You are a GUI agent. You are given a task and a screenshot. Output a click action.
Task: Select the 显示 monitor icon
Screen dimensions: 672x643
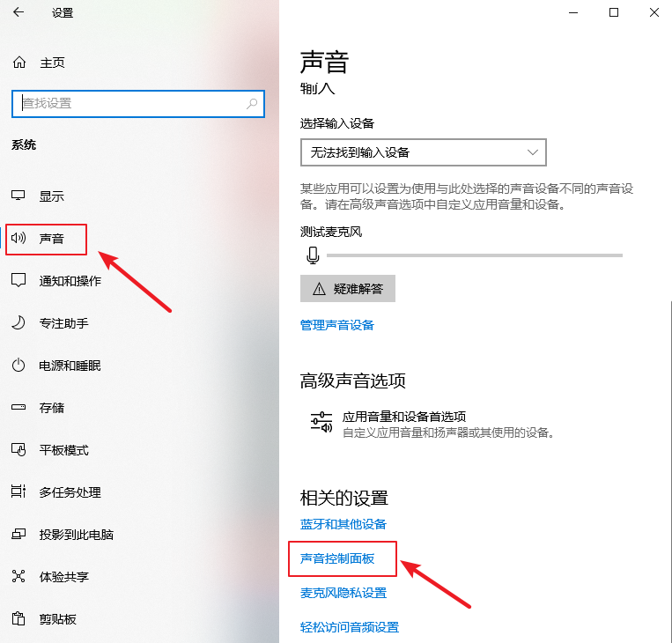(18, 196)
